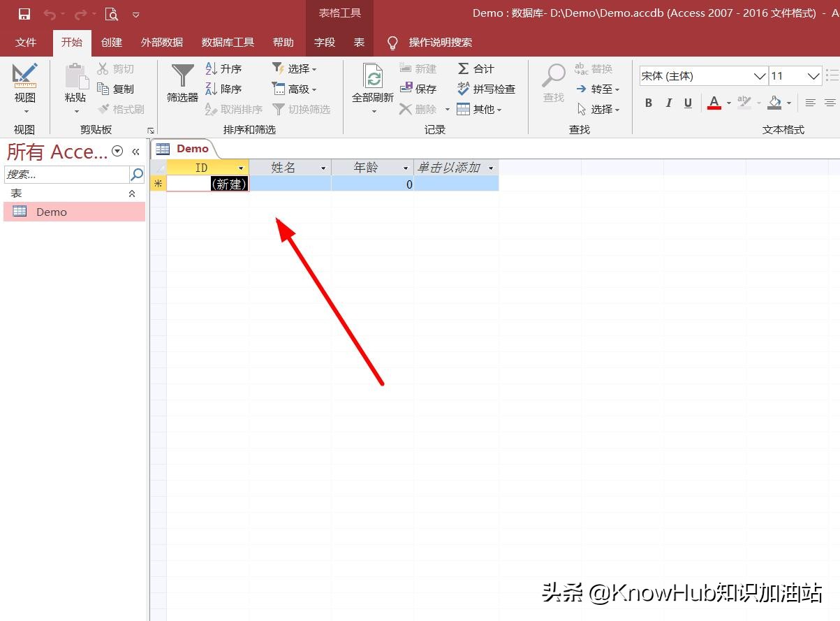Expand the font size dropdown
The width and height of the screenshot is (840, 621).
coord(813,76)
